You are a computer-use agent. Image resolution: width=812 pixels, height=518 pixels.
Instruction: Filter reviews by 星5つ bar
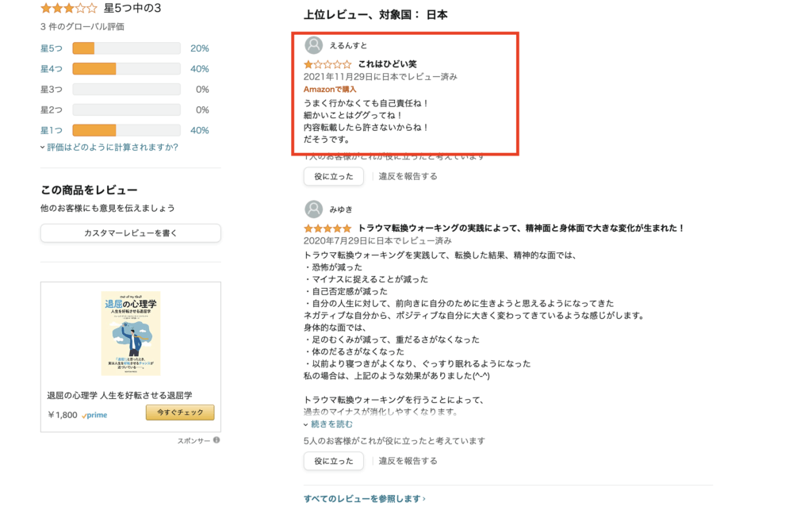click(126, 48)
